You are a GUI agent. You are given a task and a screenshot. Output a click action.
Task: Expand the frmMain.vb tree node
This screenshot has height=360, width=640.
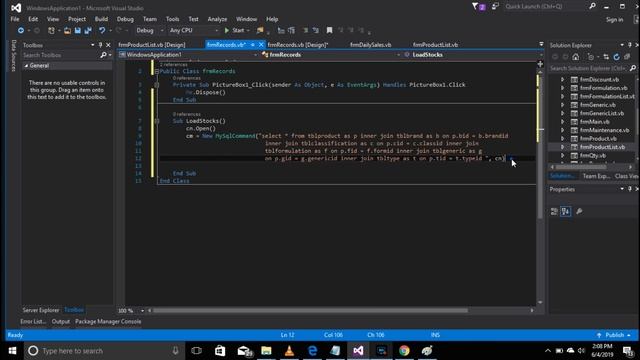click(x=562, y=122)
